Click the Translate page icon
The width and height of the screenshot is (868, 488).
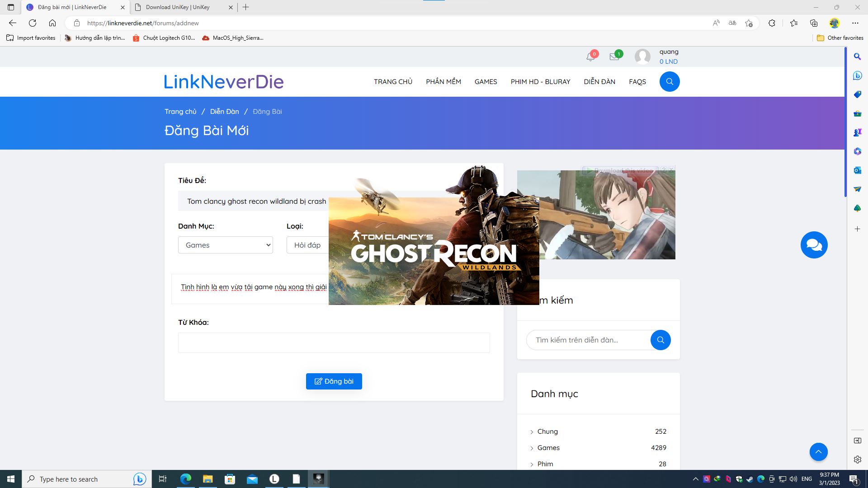[x=732, y=23]
